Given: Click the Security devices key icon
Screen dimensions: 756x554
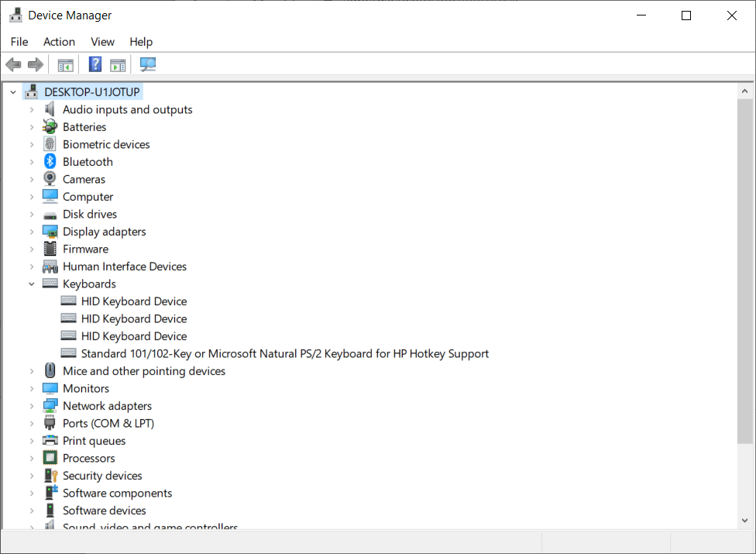Looking at the screenshot, I should (x=50, y=476).
